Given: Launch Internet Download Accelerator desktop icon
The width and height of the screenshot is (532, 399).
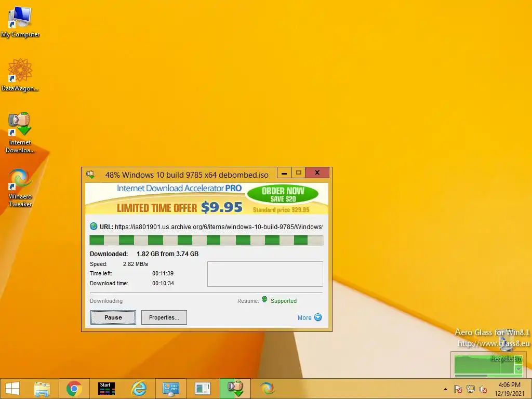Looking at the screenshot, I should [20, 132].
